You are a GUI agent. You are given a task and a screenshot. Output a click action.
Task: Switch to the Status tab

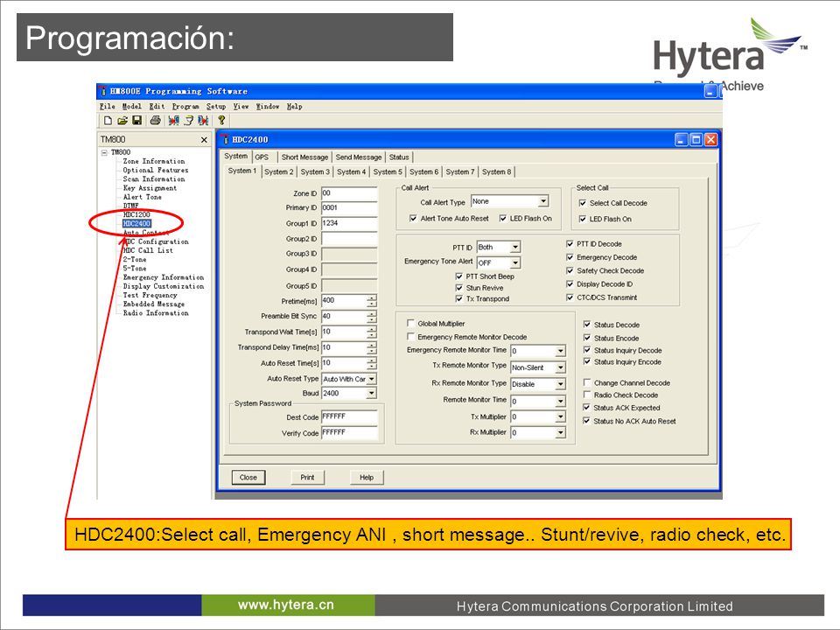tap(399, 157)
